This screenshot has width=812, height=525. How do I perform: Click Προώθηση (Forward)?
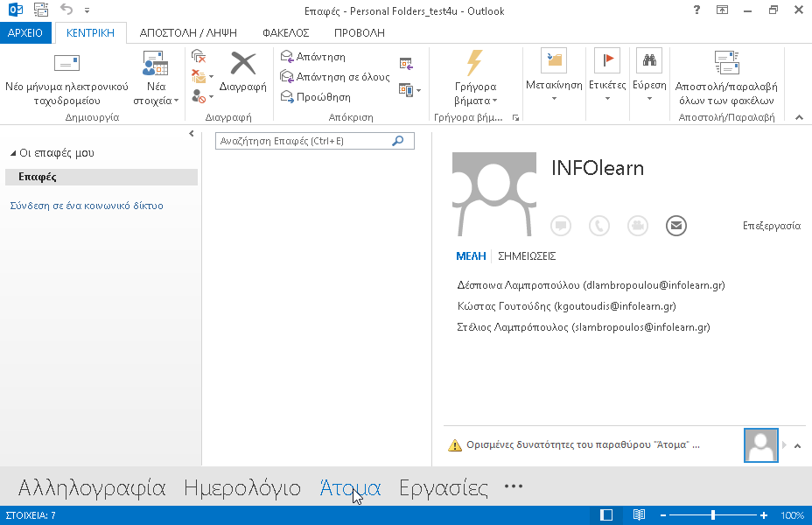tap(315, 97)
